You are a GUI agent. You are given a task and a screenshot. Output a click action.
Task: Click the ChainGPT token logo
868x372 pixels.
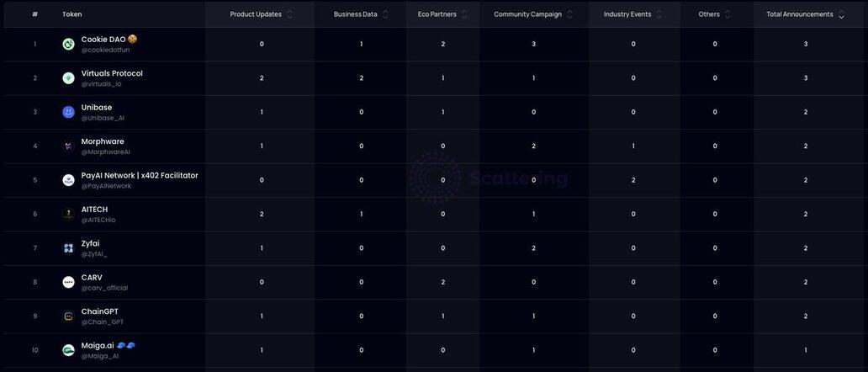click(68, 316)
